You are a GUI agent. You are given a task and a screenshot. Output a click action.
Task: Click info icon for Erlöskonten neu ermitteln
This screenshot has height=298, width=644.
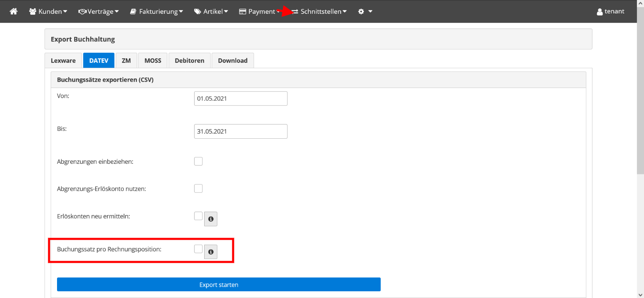[211, 219]
